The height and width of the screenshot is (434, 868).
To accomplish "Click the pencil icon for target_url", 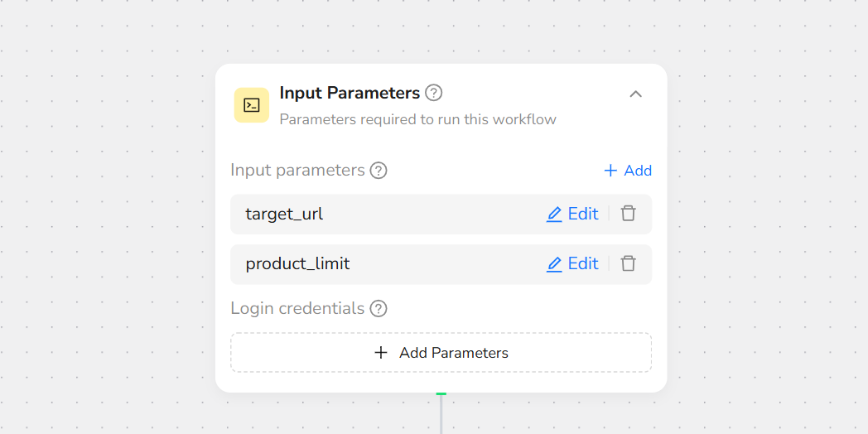I will (x=554, y=215).
